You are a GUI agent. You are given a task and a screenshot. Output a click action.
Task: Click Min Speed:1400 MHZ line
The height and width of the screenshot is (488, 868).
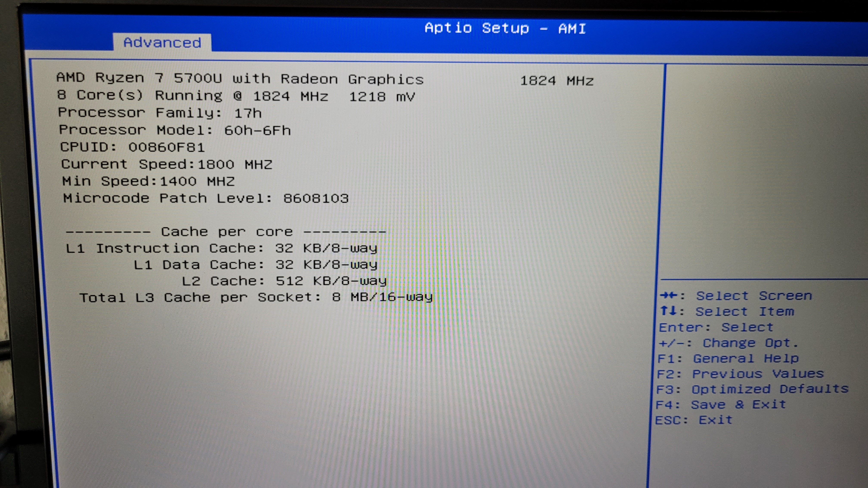pos(149,182)
